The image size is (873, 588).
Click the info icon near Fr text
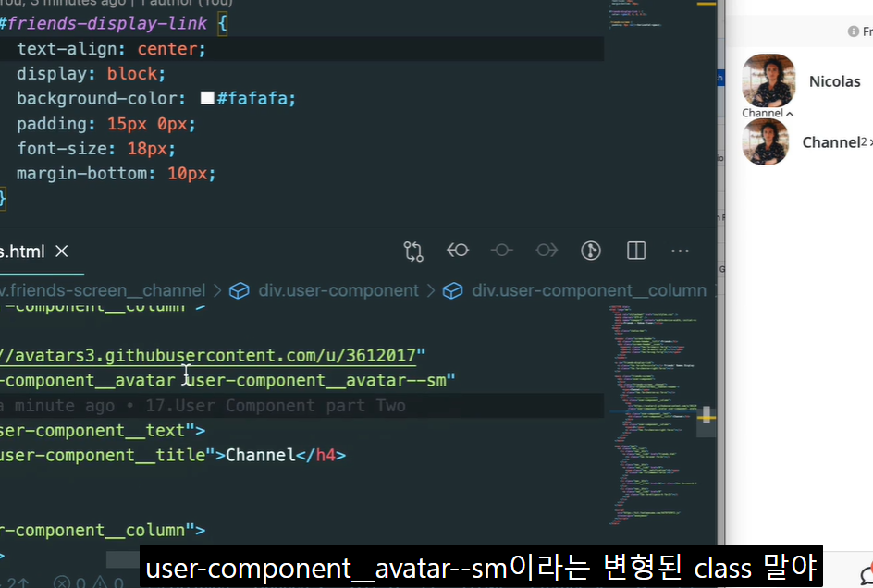[853, 31]
